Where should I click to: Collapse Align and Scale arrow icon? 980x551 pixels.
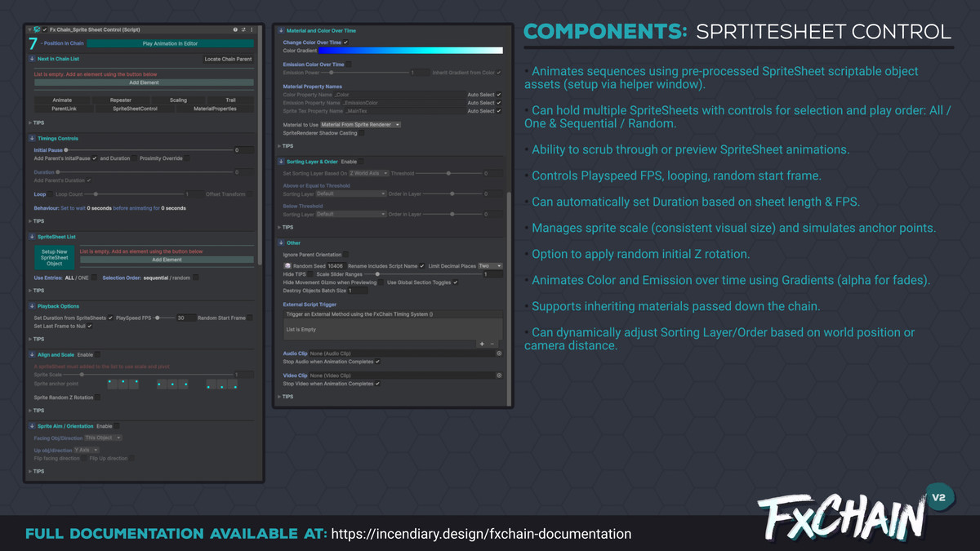click(32, 354)
